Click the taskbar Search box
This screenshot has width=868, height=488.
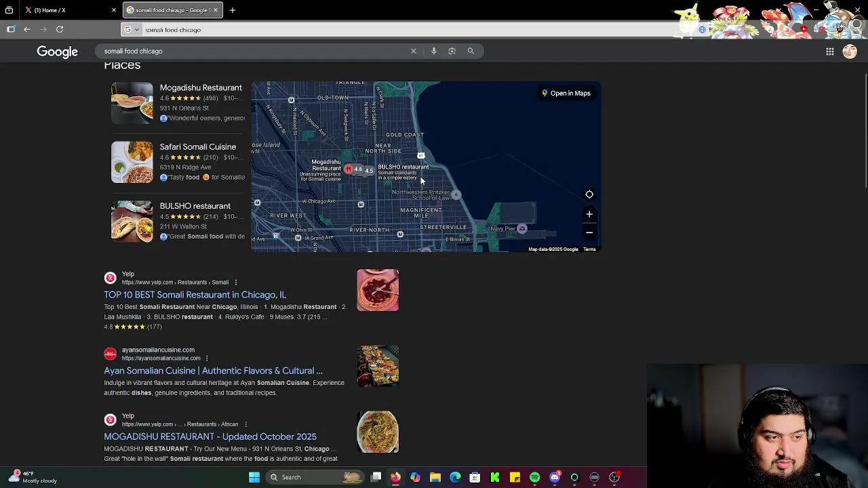pyautogui.click(x=314, y=477)
